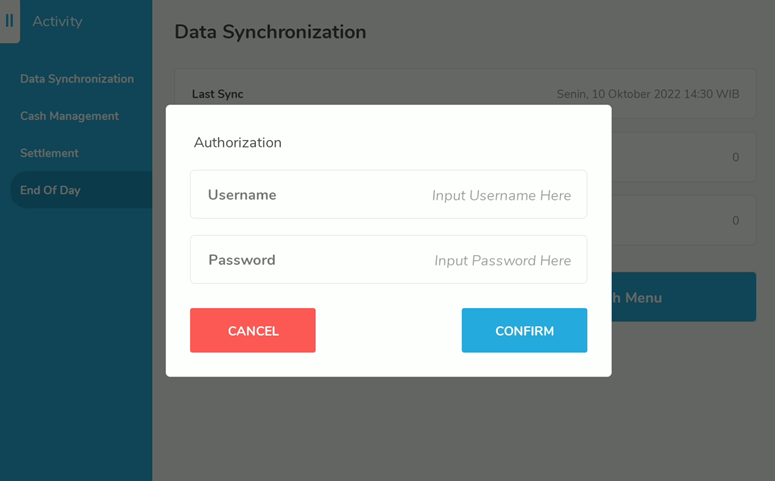Click the Input Password Here placeholder

(x=503, y=261)
